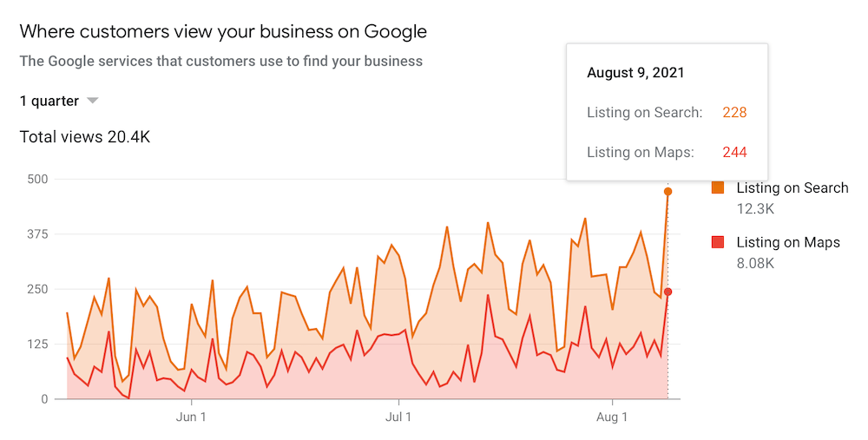Select the Listing on Maps legend label

pos(788,242)
